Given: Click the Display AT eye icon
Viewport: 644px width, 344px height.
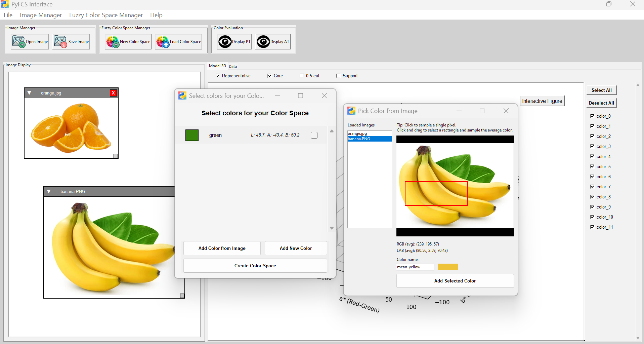Looking at the screenshot, I should coord(263,42).
